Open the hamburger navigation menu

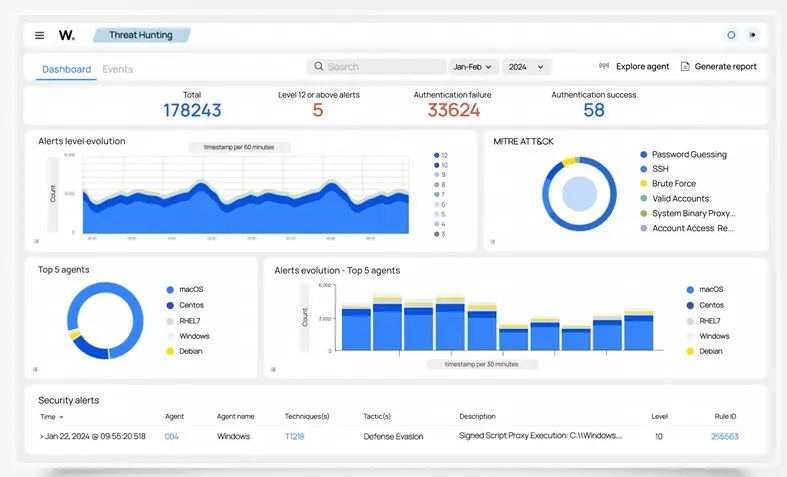coord(40,35)
